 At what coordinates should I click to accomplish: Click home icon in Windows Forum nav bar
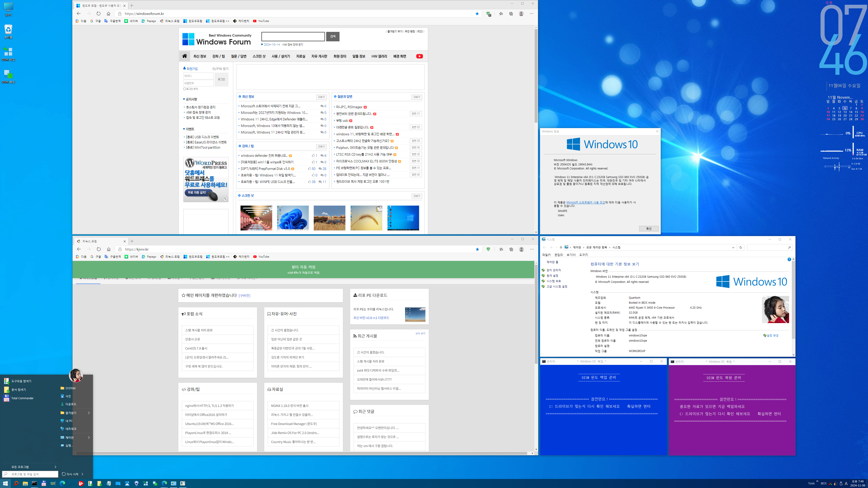(x=184, y=56)
